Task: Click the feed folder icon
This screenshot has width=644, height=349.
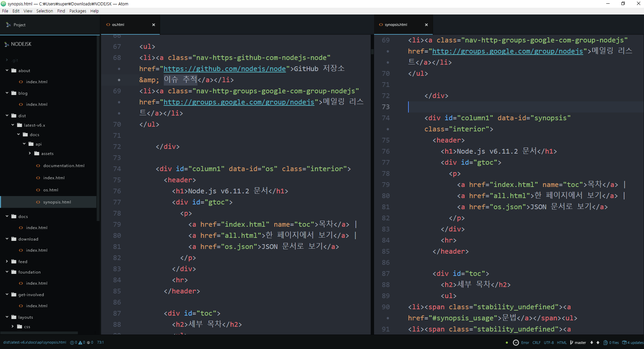Action: (14, 262)
